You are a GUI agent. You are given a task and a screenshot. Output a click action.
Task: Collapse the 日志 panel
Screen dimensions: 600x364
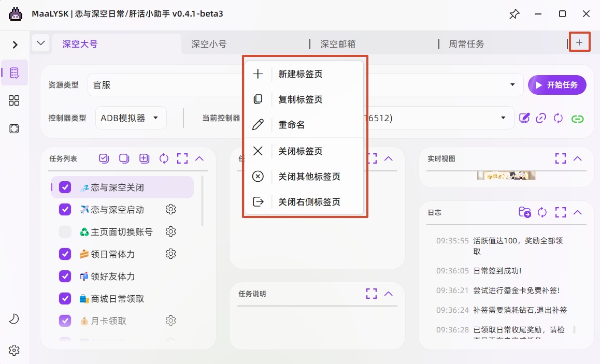577,212
